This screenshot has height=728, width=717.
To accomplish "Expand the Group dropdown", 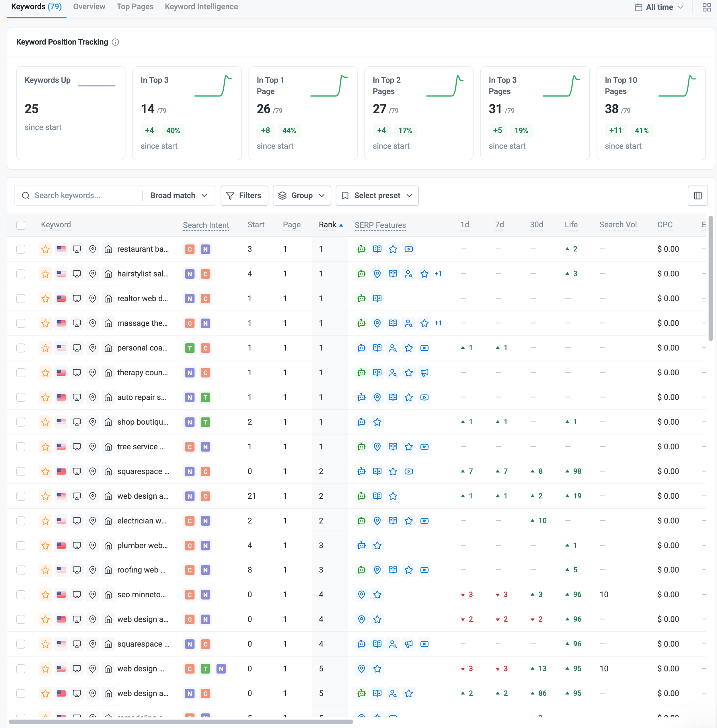I will pyautogui.click(x=302, y=196).
